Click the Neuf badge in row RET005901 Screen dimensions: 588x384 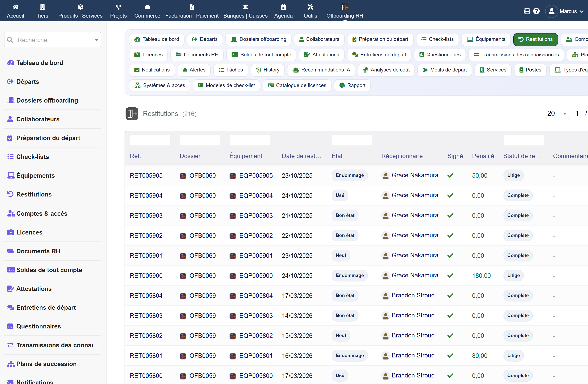341,255
